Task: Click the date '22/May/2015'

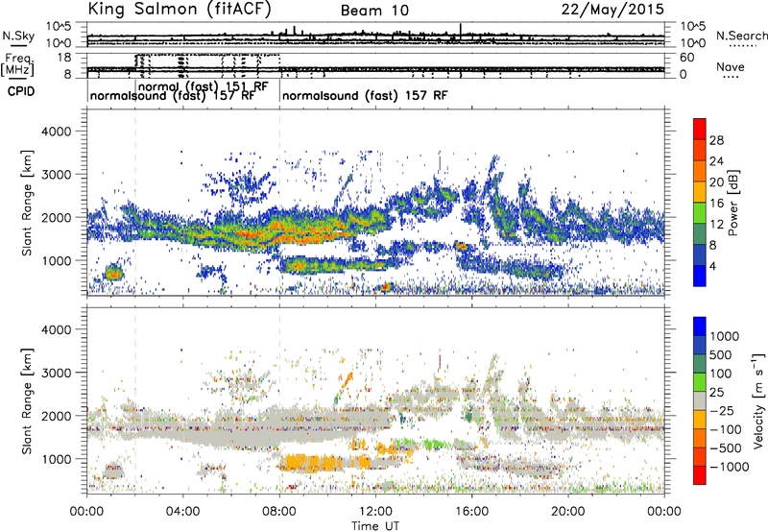Action: (612, 10)
